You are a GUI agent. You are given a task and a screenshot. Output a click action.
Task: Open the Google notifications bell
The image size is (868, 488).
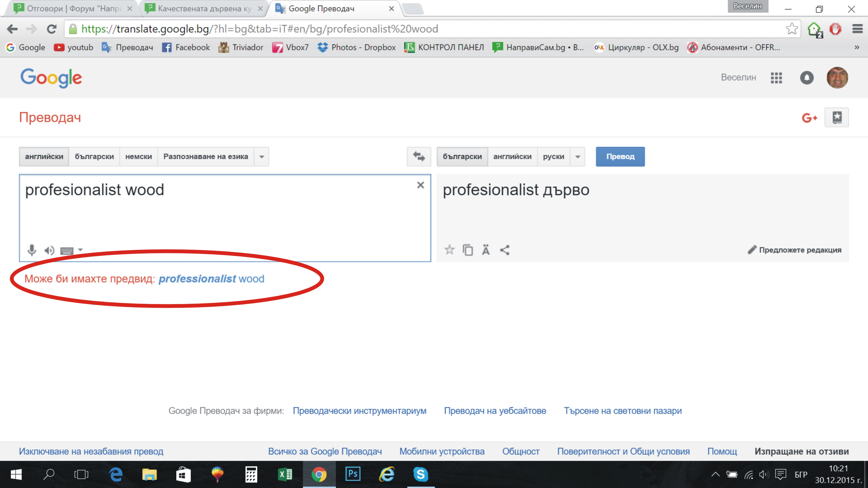(x=807, y=78)
